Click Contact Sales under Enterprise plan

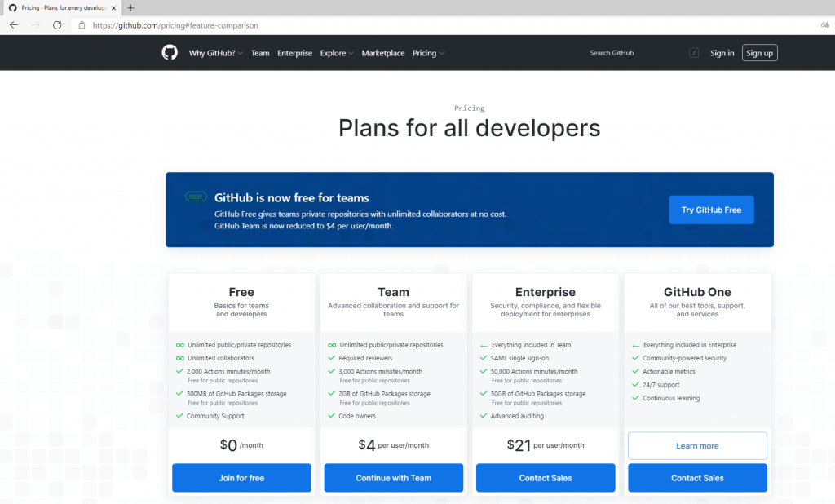tap(546, 478)
